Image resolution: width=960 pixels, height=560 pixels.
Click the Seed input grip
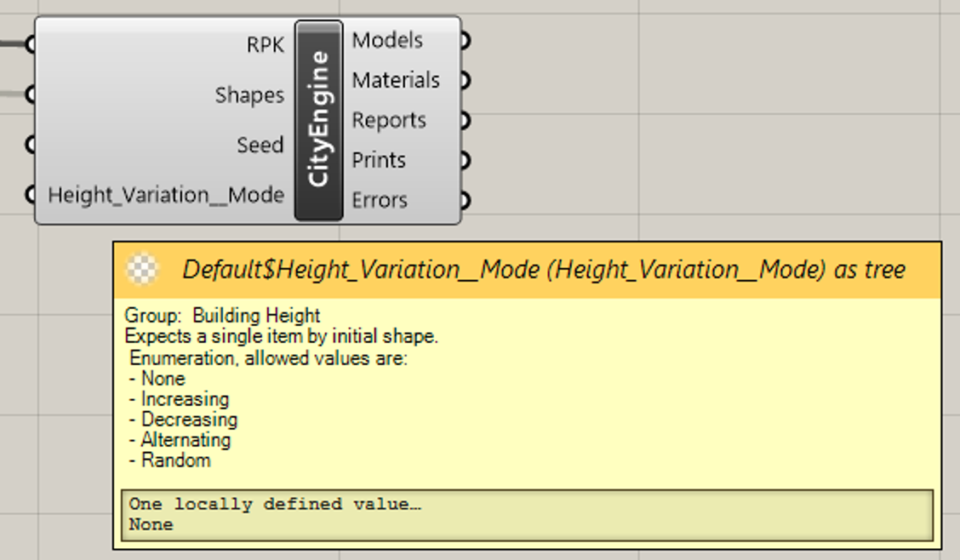(x=31, y=145)
